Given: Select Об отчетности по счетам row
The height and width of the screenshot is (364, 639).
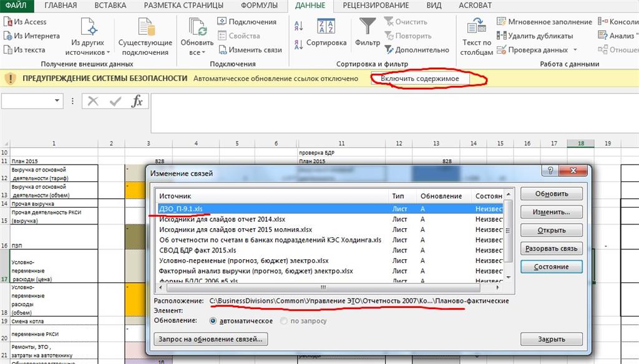Looking at the screenshot, I should point(330,240).
